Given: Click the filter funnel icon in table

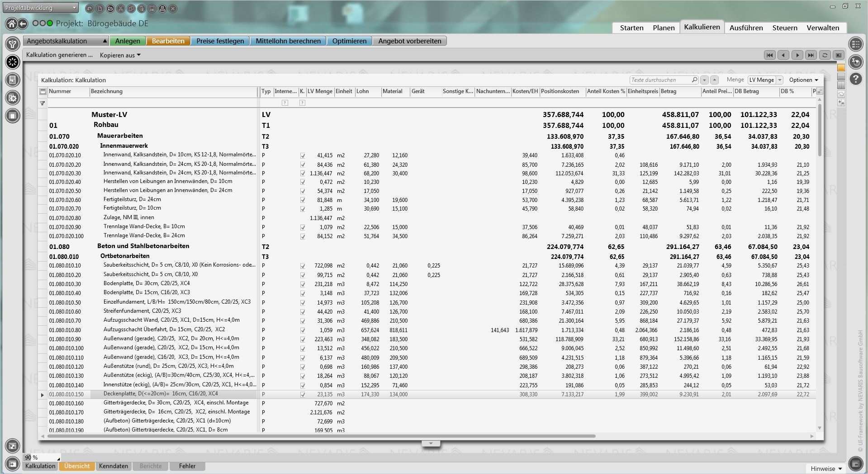Looking at the screenshot, I should tap(43, 103).
